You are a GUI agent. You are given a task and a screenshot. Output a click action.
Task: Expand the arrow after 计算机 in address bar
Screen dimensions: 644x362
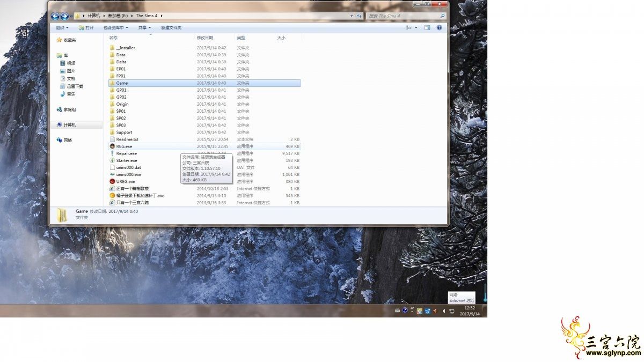tap(104, 16)
